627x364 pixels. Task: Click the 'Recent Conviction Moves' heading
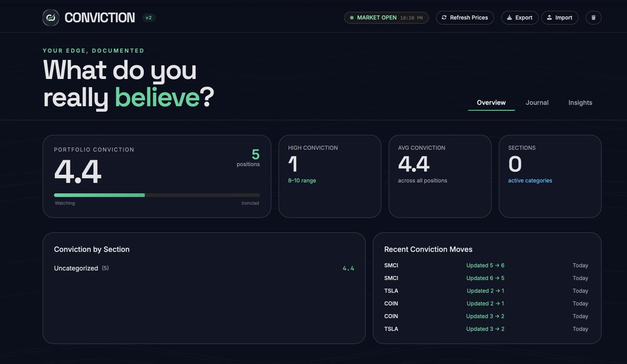point(428,249)
